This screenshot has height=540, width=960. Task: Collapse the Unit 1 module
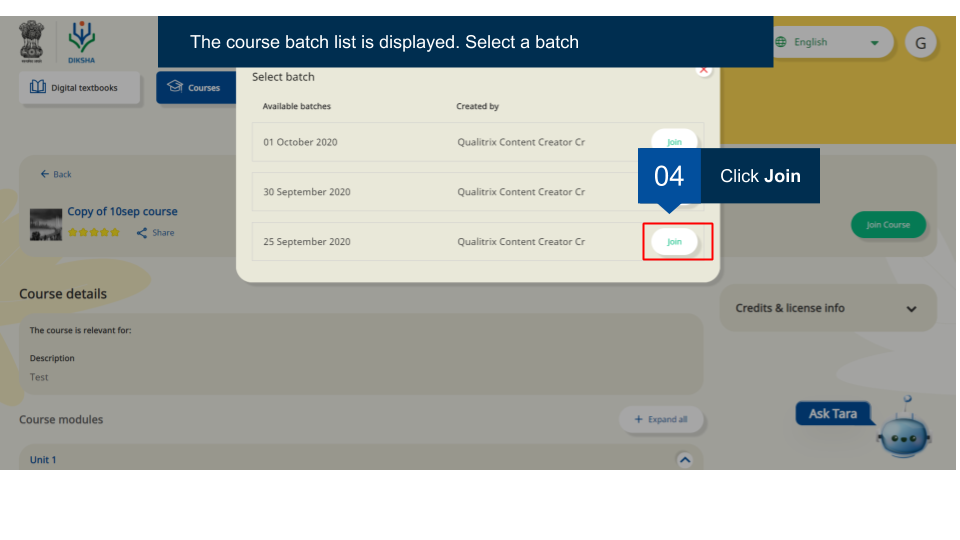tap(684, 460)
